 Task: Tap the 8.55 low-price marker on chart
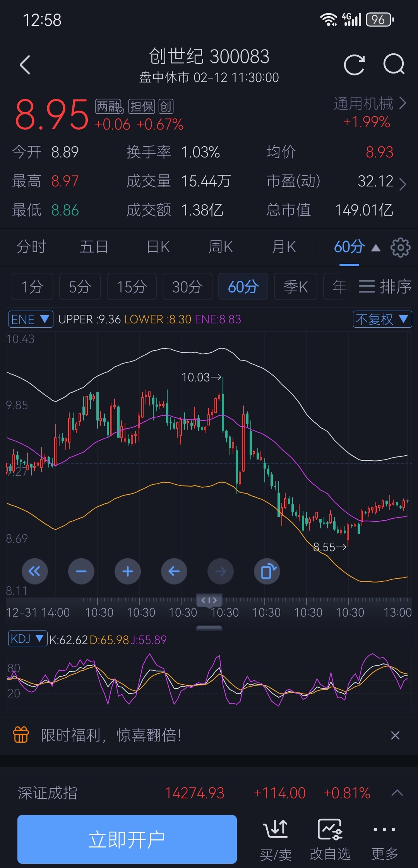tap(330, 547)
